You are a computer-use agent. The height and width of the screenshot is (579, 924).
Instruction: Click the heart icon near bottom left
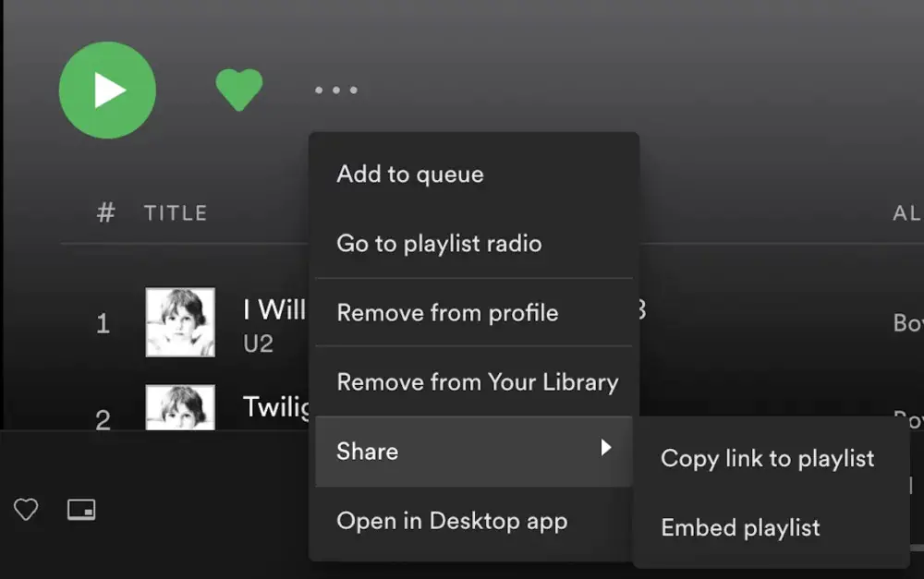pos(26,509)
